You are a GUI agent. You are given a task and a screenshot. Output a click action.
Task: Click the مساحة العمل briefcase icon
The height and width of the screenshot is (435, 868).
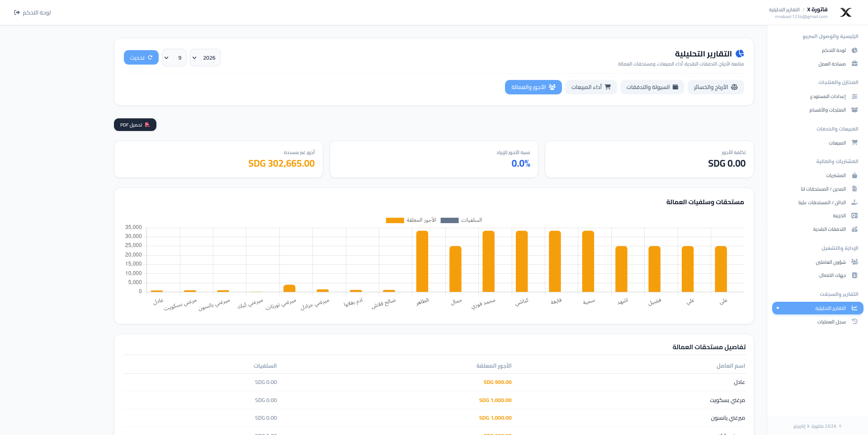coord(854,64)
